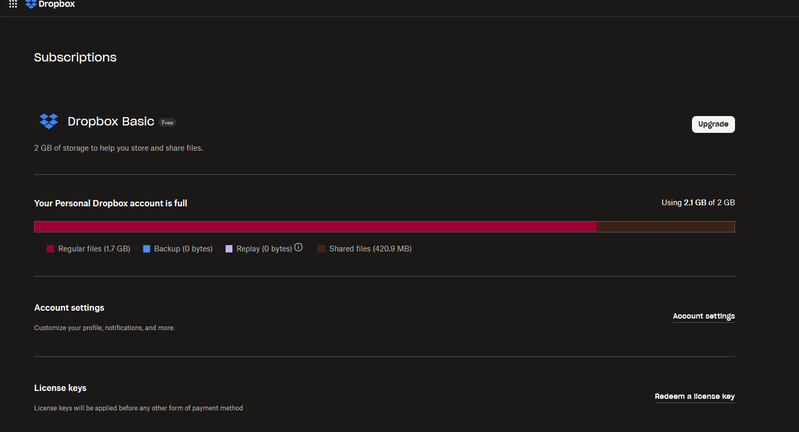Click the Dropbox wordmark in the top bar

click(58, 5)
